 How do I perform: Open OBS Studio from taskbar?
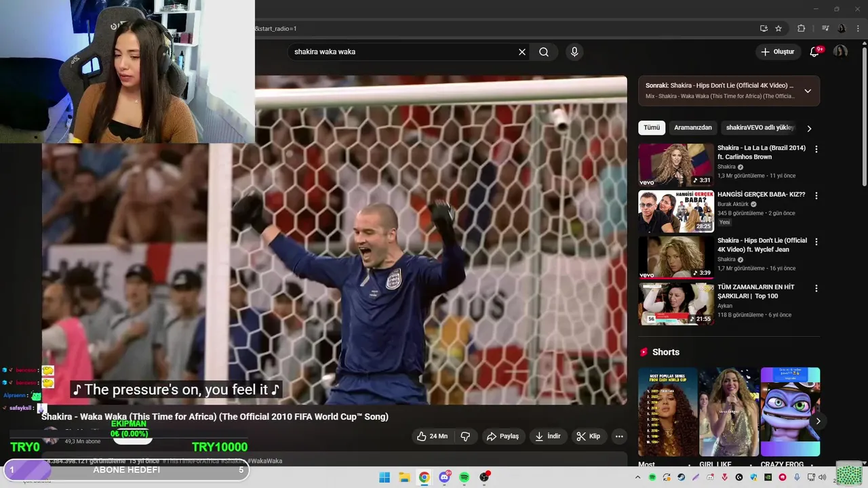coord(484,477)
